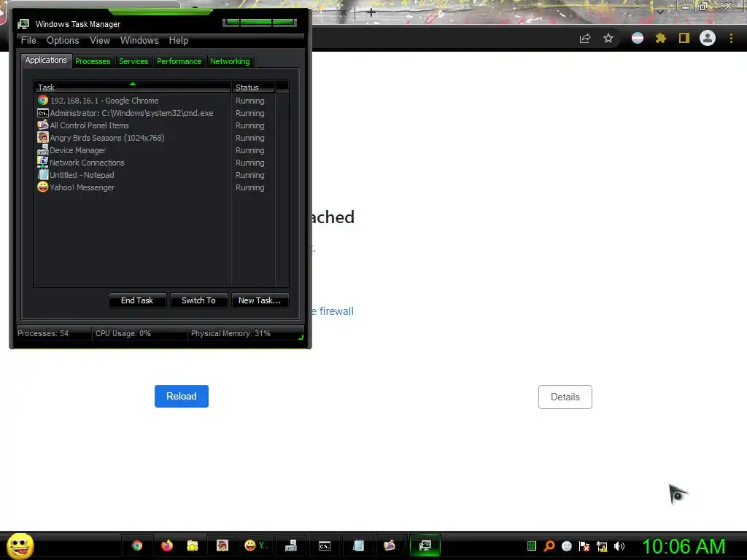Select the Device Manager task icon
The height and width of the screenshot is (560, 747).
[43, 150]
